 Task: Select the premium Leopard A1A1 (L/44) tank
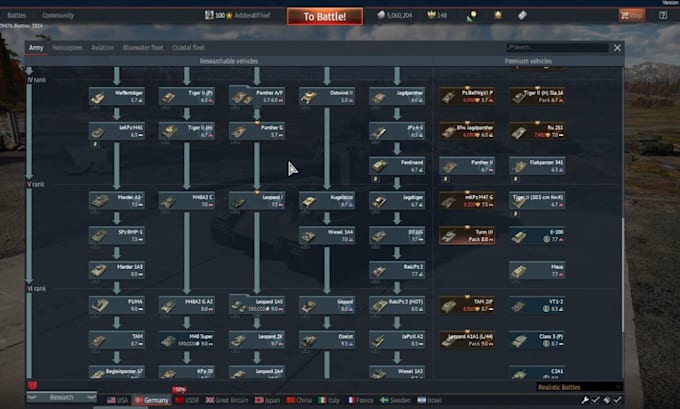tap(467, 340)
